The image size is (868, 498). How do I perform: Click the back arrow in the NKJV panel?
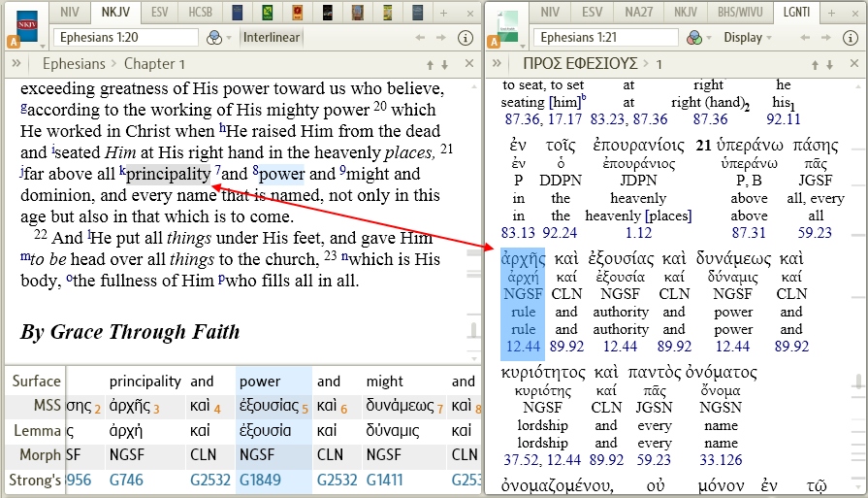click(x=420, y=38)
